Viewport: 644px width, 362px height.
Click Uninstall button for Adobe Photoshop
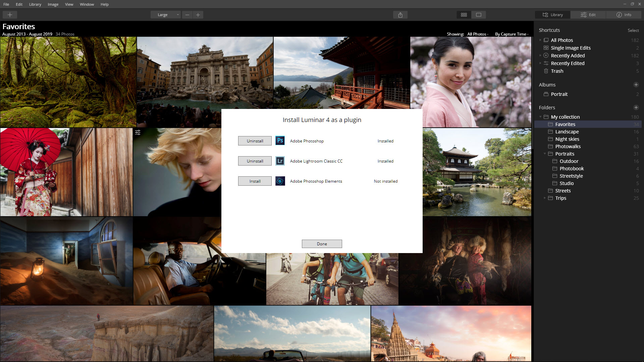(x=255, y=140)
